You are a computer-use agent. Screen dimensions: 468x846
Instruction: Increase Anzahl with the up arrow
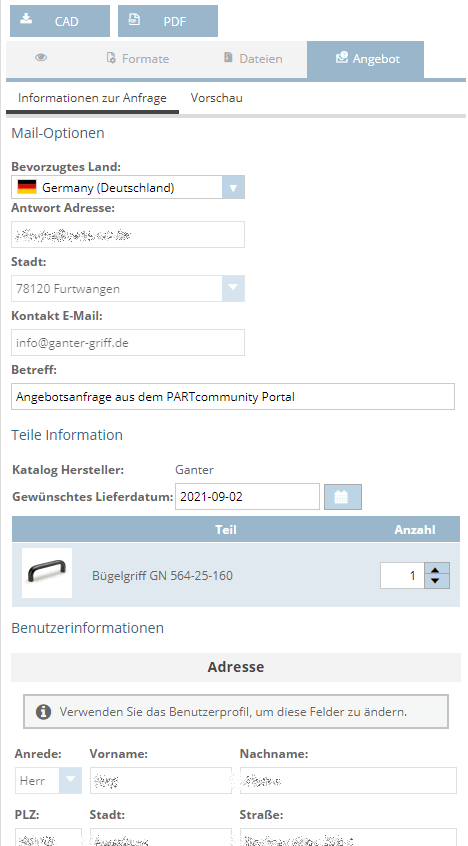pyautogui.click(x=437, y=569)
